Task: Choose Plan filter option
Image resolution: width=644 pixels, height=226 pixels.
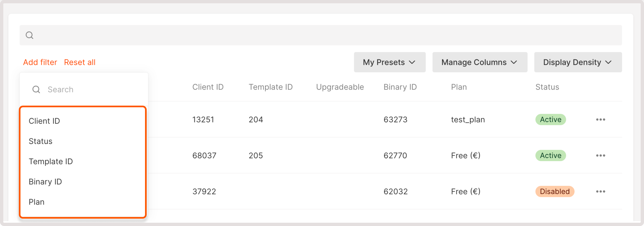Action: pyautogui.click(x=36, y=202)
